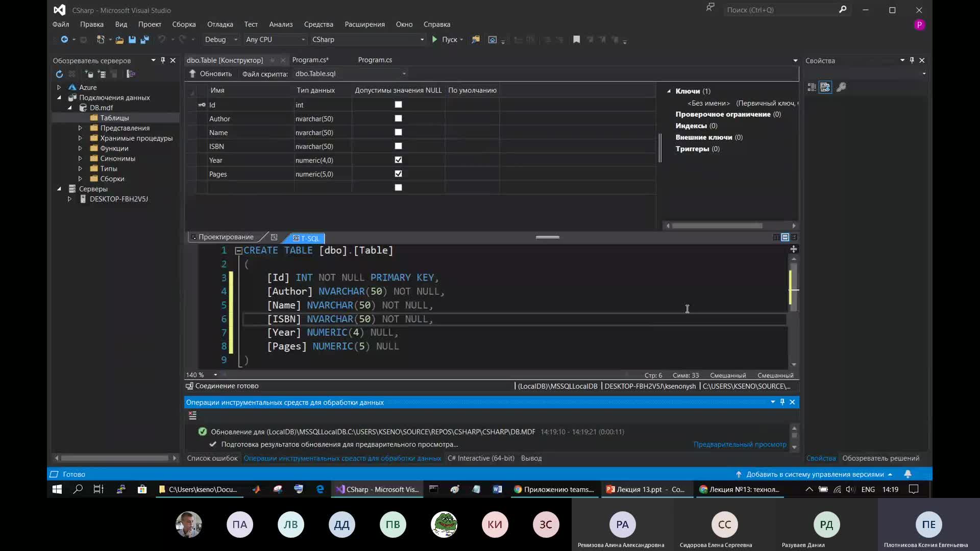This screenshot has width=980, height=551.
Task: Switch to Список ошибок tab
Action: click(212, 458)
